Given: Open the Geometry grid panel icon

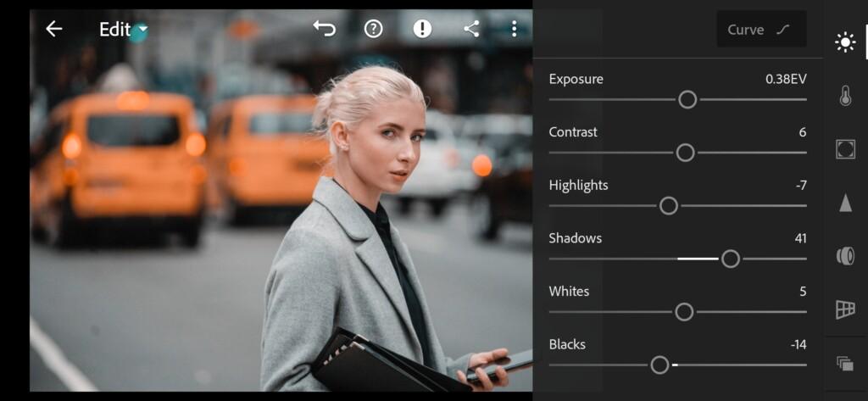Looking at the screenshot, I should [x=845, y=309].
